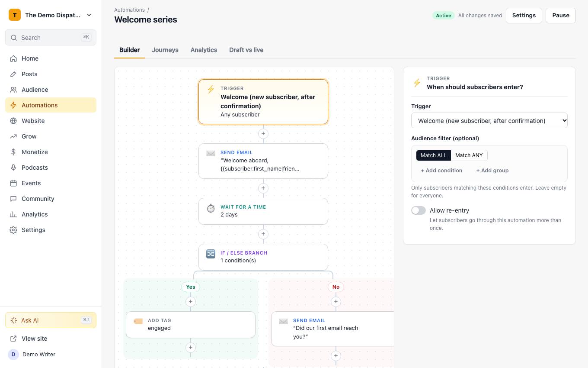Click envelope icon on 'Did our first email' step

(x=283, y=321)
